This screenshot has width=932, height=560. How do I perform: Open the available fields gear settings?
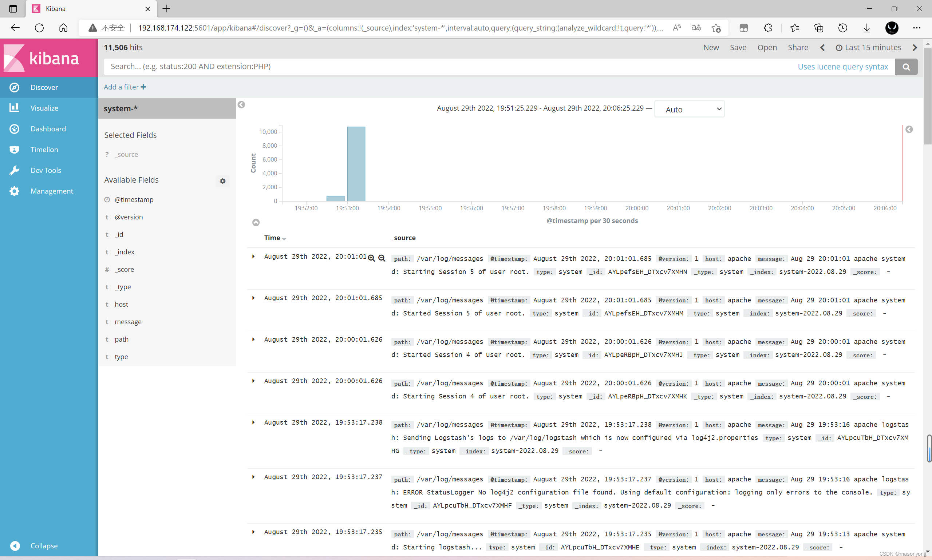(x=223, y=181)
